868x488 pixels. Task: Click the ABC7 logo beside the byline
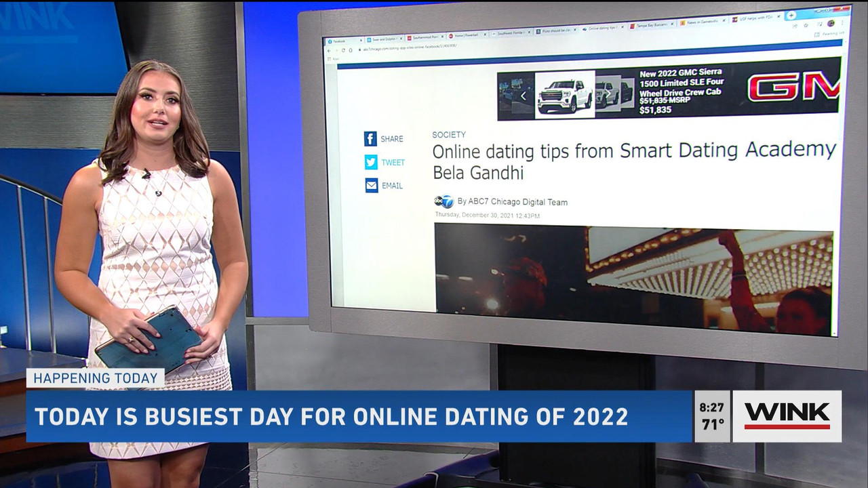pyautogui.click(x=443, y=201)
